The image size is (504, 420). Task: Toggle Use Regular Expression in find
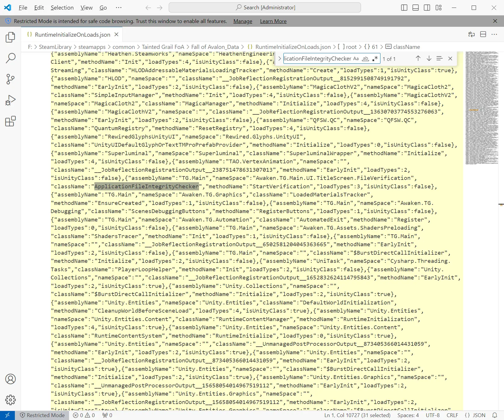(x=375, y=59)
